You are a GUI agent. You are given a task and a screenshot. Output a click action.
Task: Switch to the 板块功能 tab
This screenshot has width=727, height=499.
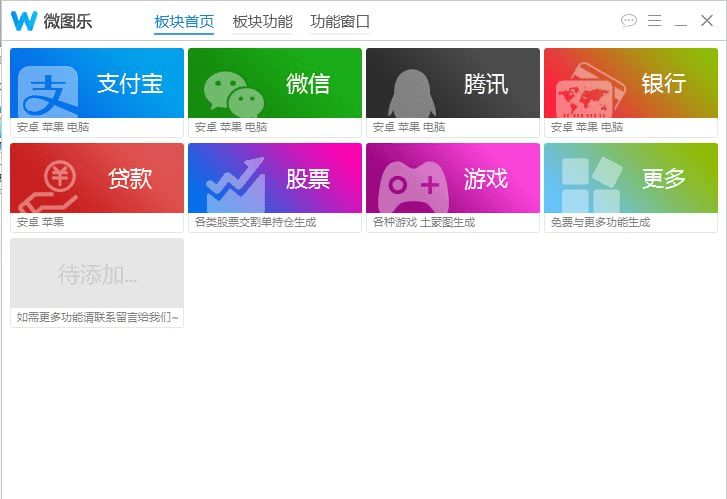[x=262, y=22]
